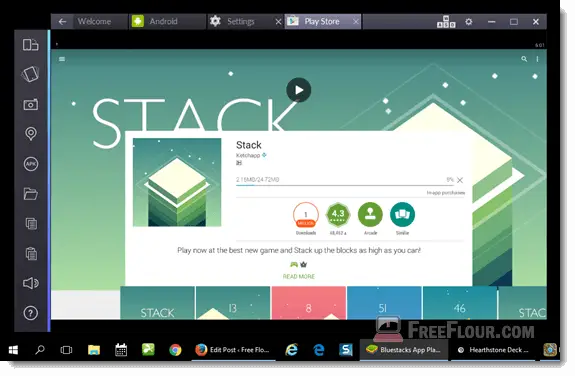
Task: Open the keyboard mapping icon in title bar
Action: coord(446,22)
